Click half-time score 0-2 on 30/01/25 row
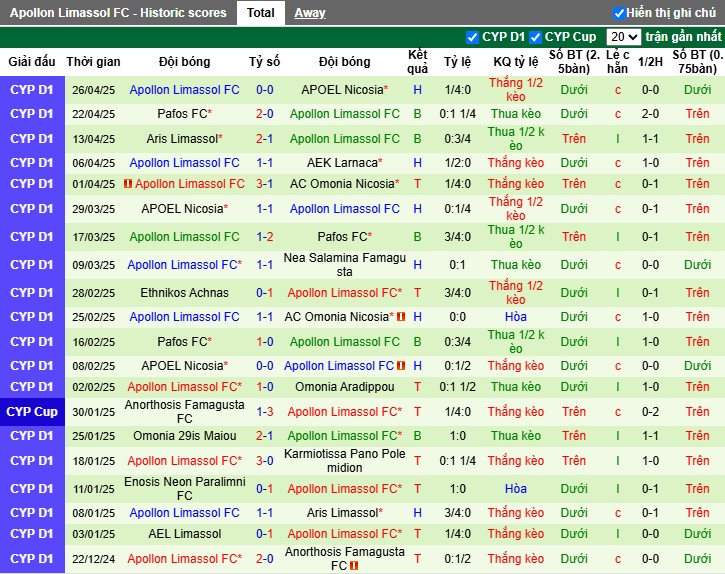This screenshot has height=574, width=725. [x=650, y=412]
